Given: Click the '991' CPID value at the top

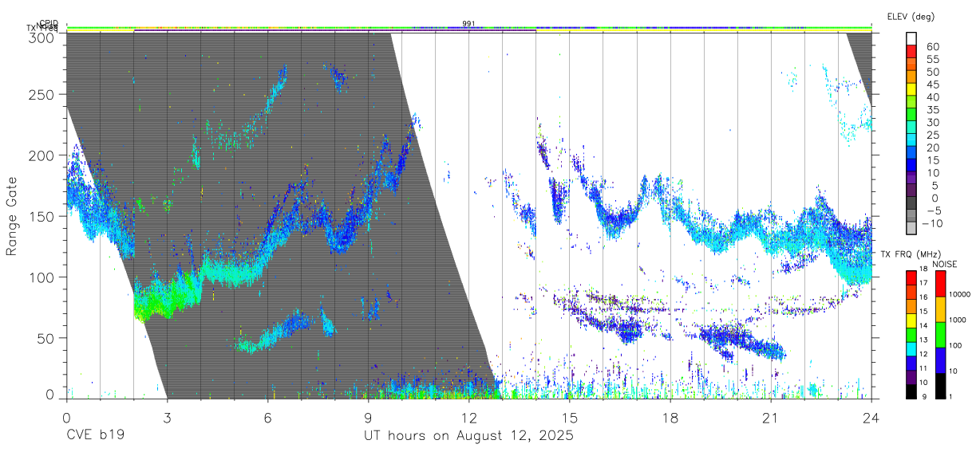Looking at the screenshot, I should point(468,24).
